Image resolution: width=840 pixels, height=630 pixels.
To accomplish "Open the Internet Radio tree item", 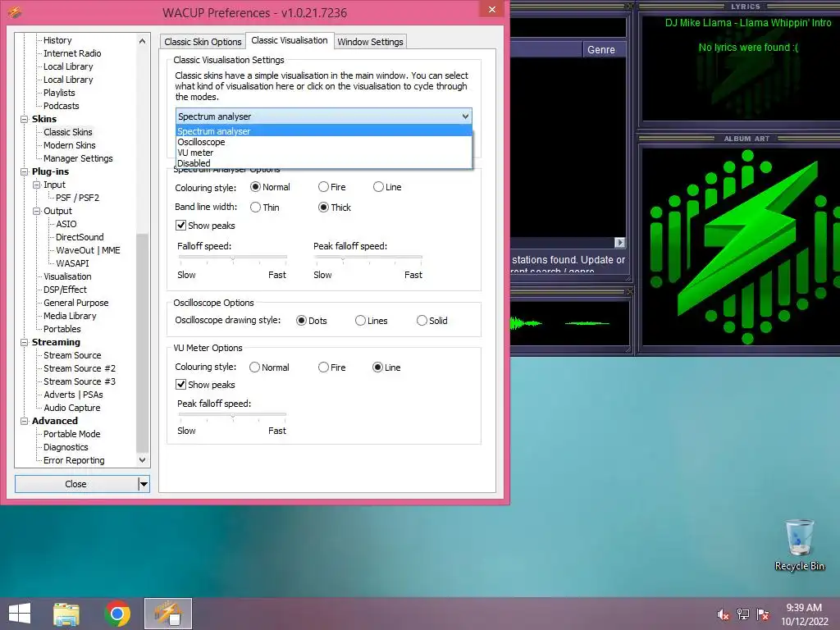I will point(72,53).
